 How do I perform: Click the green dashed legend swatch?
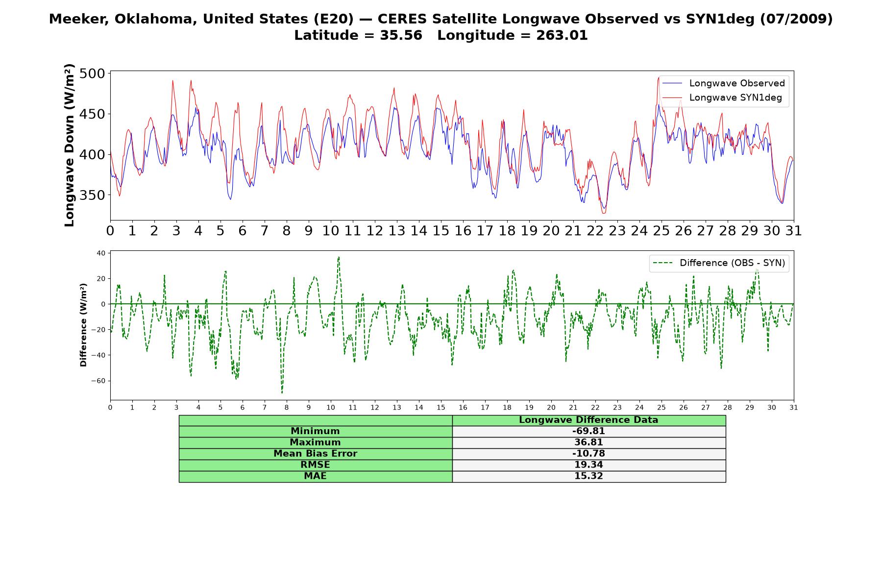click(x=663, y=263)
